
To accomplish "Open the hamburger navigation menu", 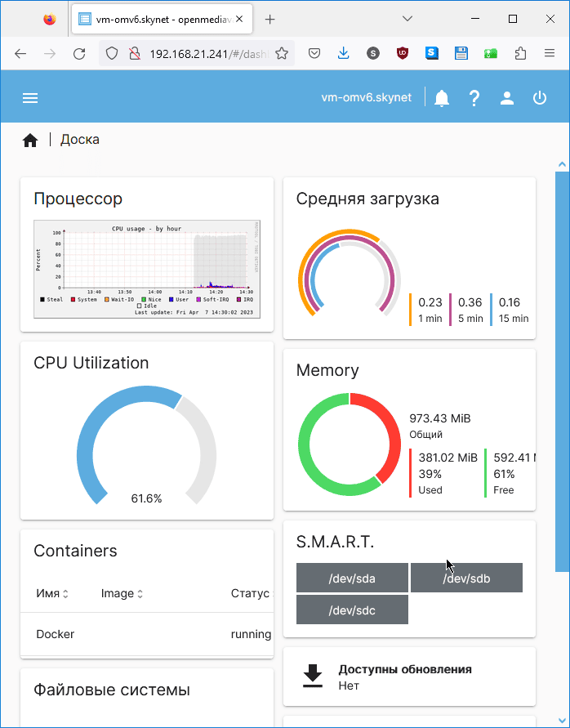I will pyautogui.click(x=30, y=98).
